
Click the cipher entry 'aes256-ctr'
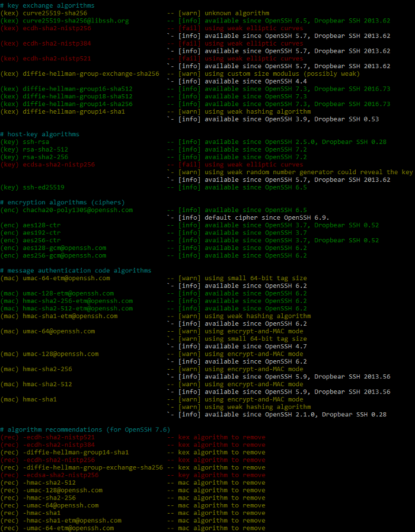(41, 240)
